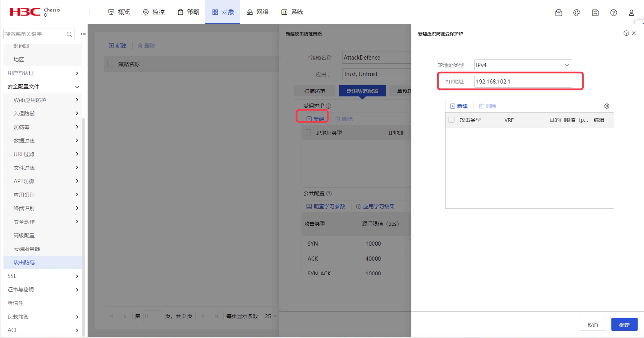Expand the SSL sidebar menu
Screen dimensions: 644x338
click(x=43, y=276)
